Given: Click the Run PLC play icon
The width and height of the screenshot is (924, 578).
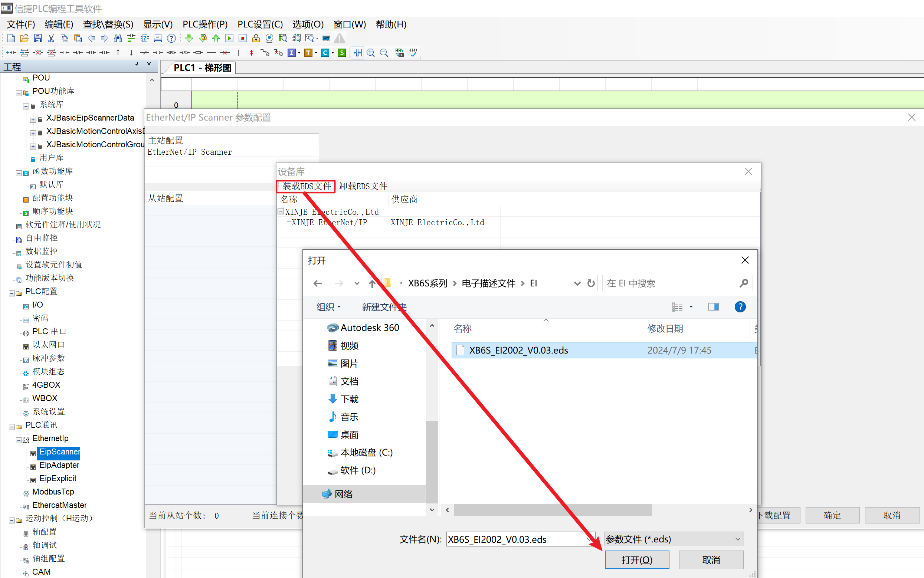Looking at the screenshot, I should click(x=229, y=38).
